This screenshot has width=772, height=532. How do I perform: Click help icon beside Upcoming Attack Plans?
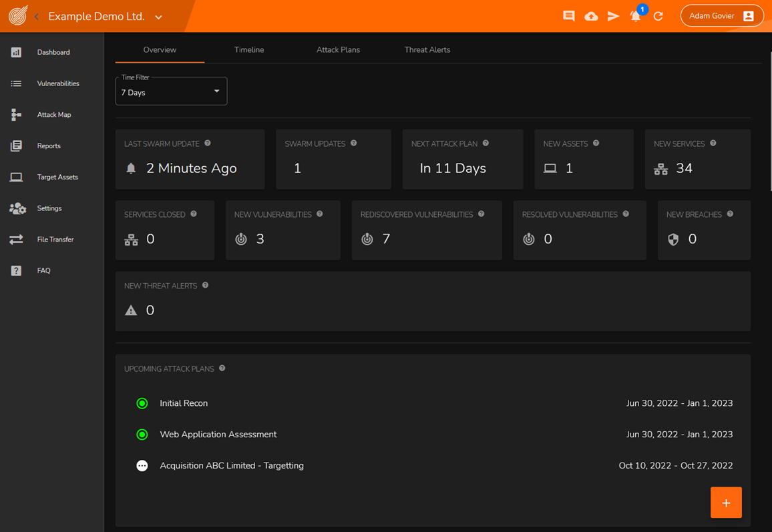coord(222,368)
